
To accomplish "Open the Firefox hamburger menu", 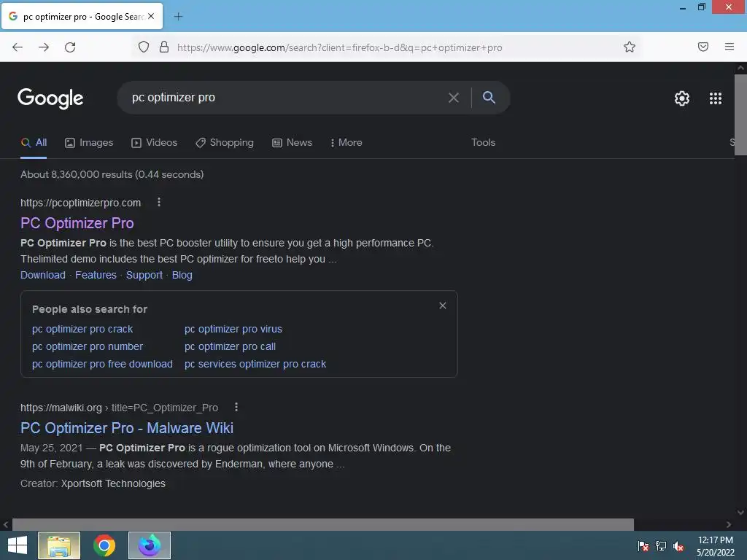I will 729,47.
